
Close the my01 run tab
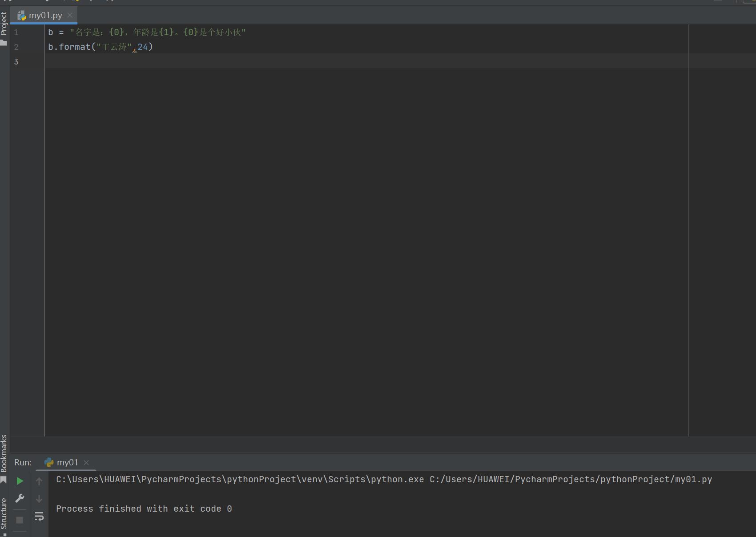86,463
